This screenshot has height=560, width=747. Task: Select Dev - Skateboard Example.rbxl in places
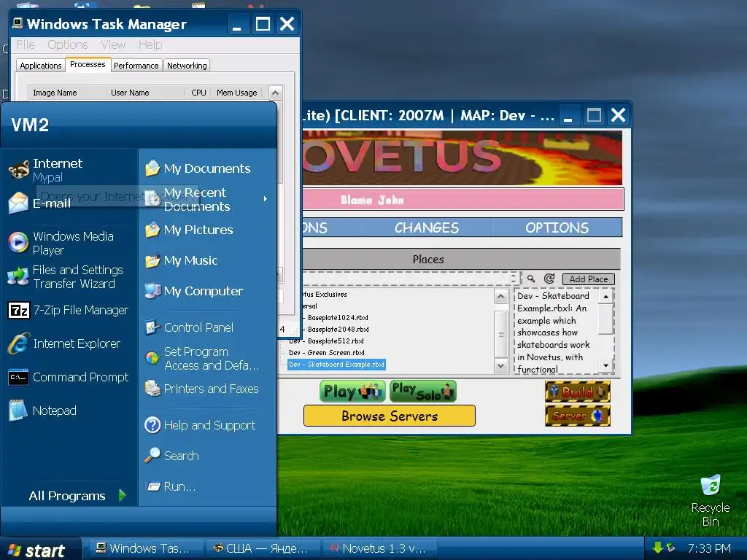click(336, 365)
